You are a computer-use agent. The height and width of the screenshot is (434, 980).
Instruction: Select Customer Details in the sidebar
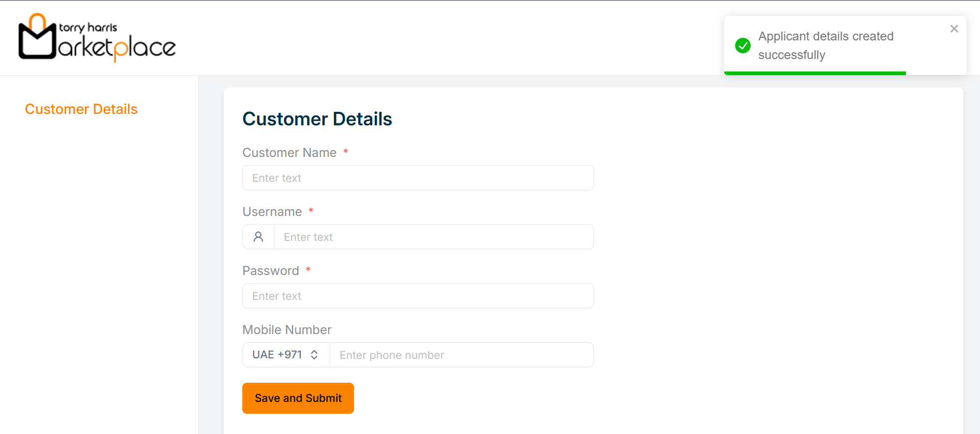coord(81,109)
